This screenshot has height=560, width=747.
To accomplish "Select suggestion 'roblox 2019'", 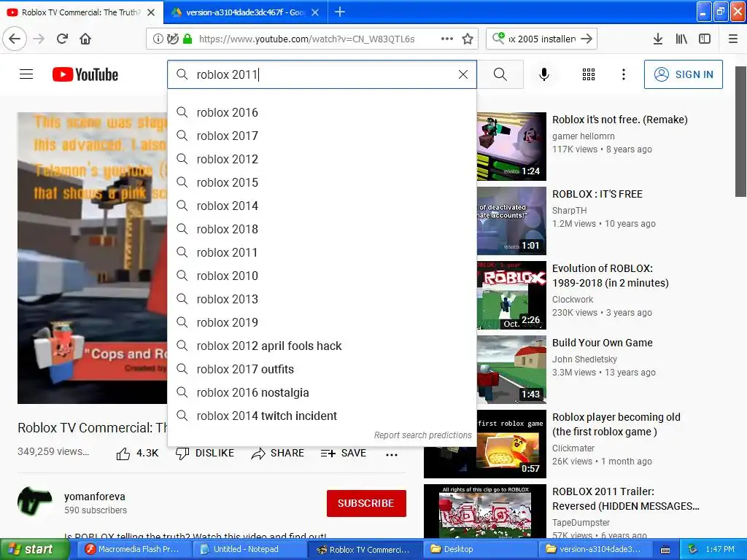I will click(322, 322).
